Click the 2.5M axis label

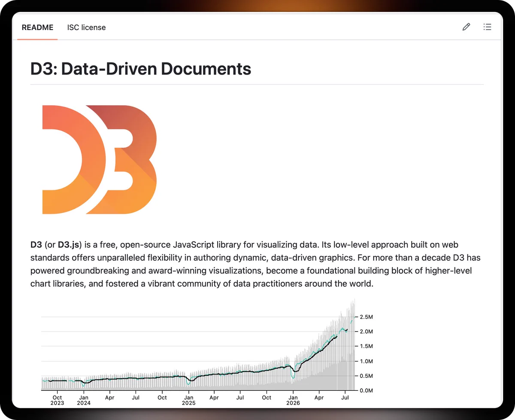coord(366,317)
